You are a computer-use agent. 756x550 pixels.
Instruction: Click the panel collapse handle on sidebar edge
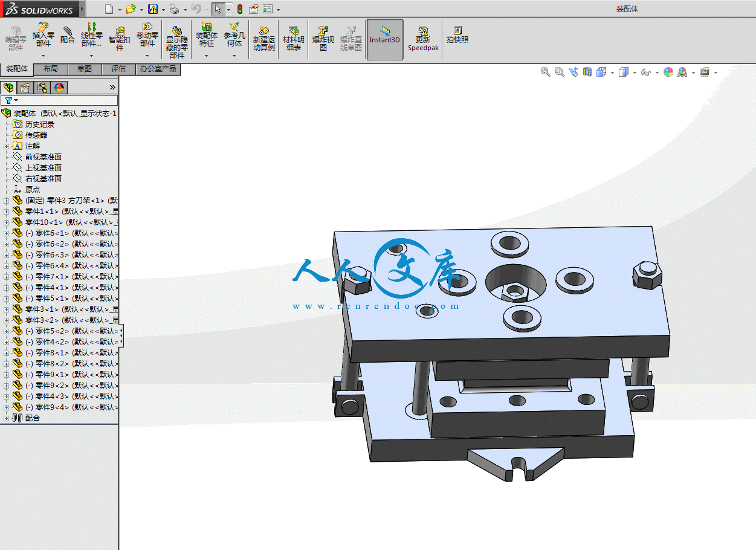point(121,337)
